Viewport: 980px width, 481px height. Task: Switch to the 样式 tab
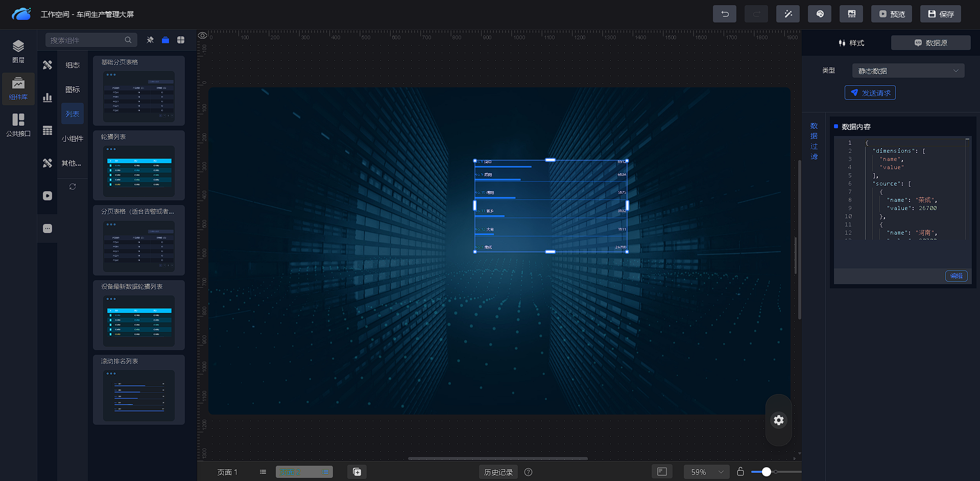[x=851, y=43]
